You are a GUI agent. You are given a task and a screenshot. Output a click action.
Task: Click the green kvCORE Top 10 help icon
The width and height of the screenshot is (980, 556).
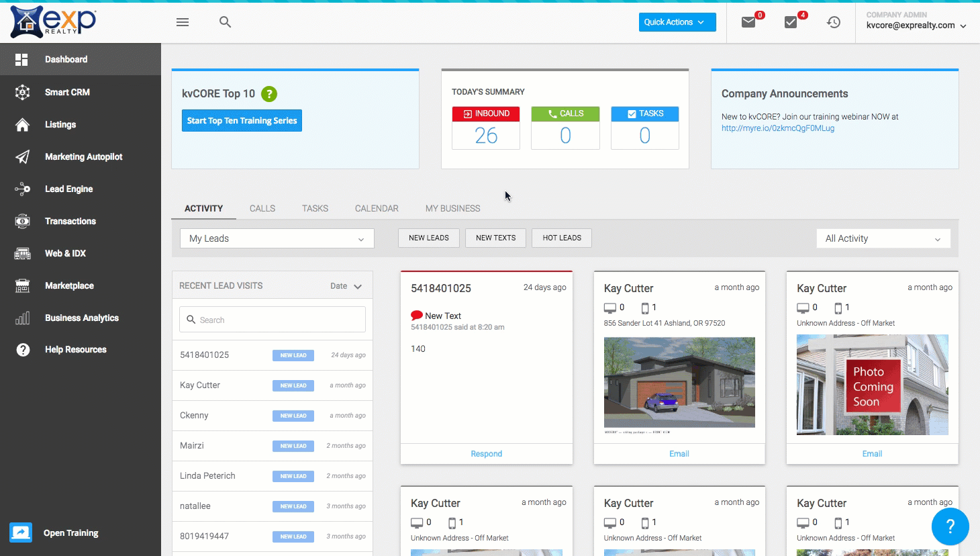click(x=269, y=94)
